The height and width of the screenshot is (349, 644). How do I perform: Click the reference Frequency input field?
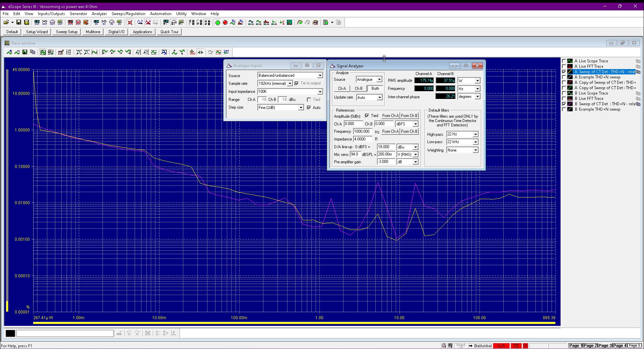[x=363, y=131]
